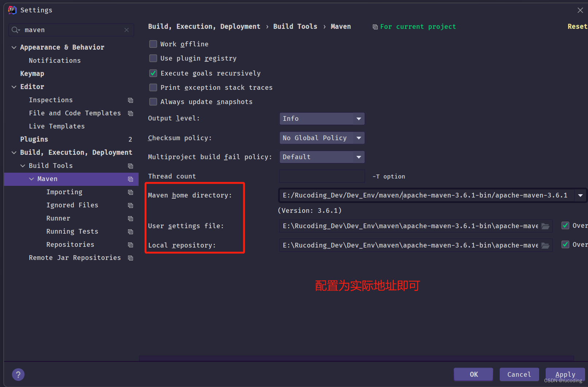Image resolution: width=588 pixels, height=387 pixels.
Task: Enable Always update snapshots checkbox
Action: coord(153,101)
